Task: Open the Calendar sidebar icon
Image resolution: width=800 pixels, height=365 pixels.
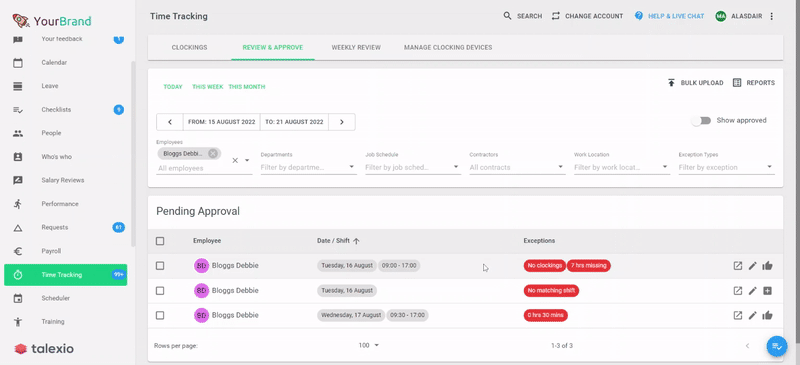Action: (18, 63)
